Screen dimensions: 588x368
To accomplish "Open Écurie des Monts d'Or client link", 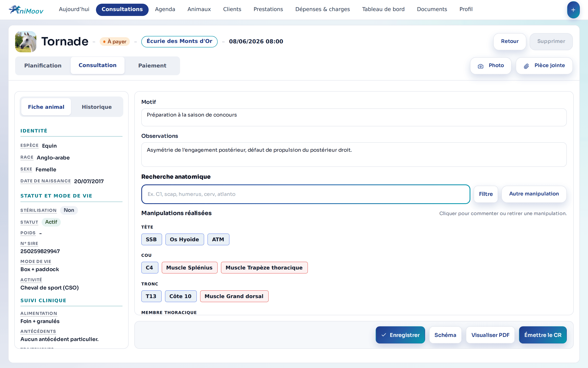I will (179, 42).
